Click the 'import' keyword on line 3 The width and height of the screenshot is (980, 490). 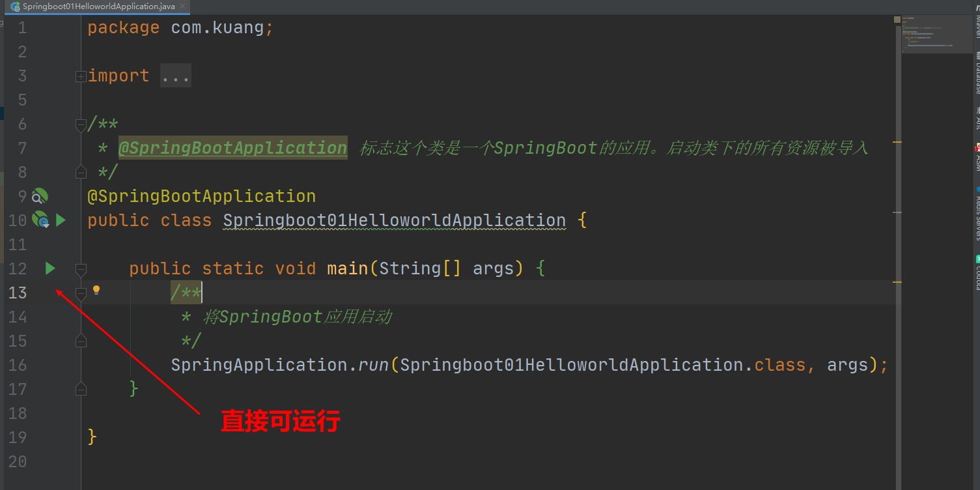[x=119, y=76]
